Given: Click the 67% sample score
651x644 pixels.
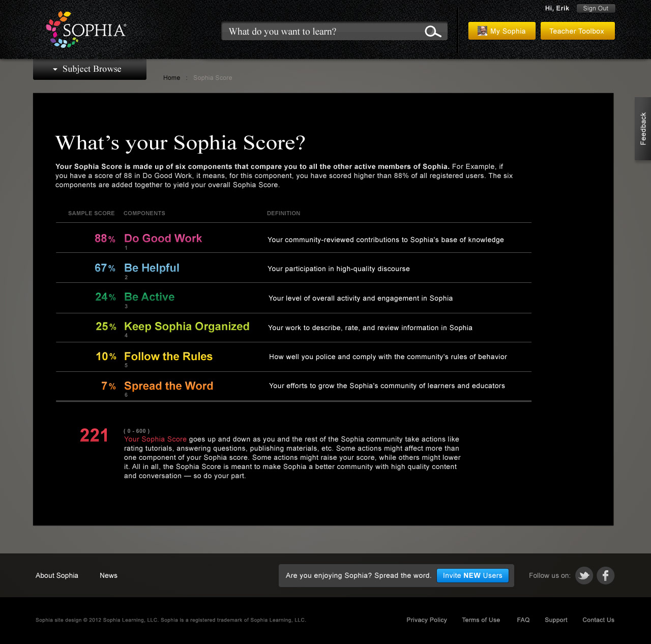Looking at the screenshot, I should [105, 268].
